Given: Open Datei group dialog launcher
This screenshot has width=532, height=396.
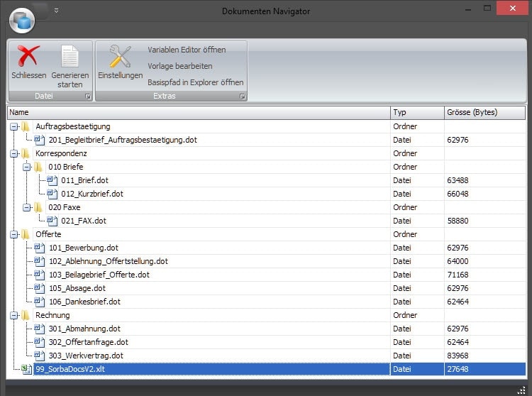Looking at the screenshot, I should [88, 97].
